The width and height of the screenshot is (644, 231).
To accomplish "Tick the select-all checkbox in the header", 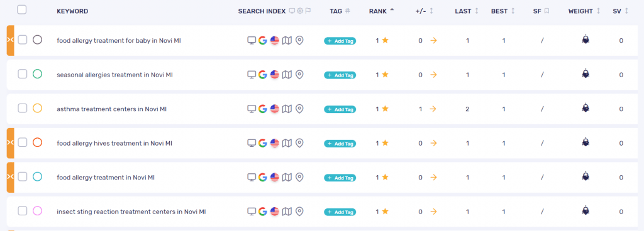I will 22,9.
